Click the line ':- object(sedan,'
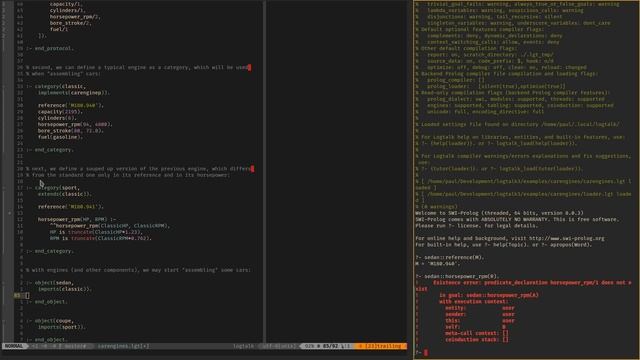640x360 pixels. pos(51,282)
